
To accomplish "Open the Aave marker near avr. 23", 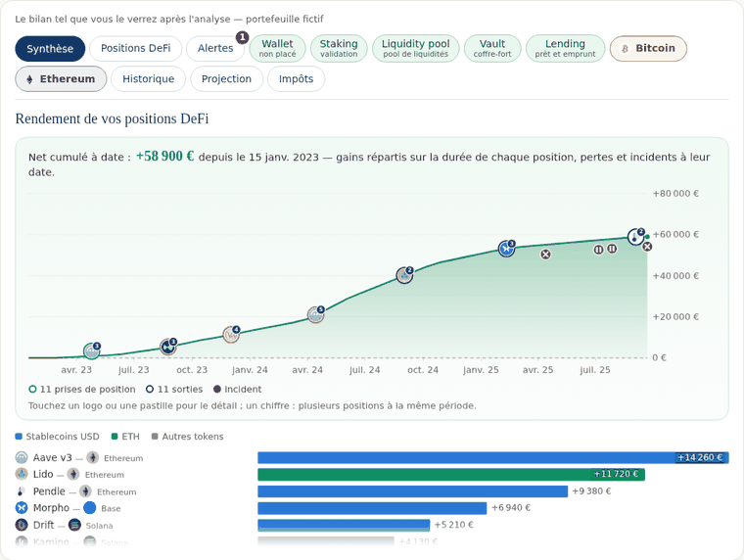I will [x=92, y=351].
